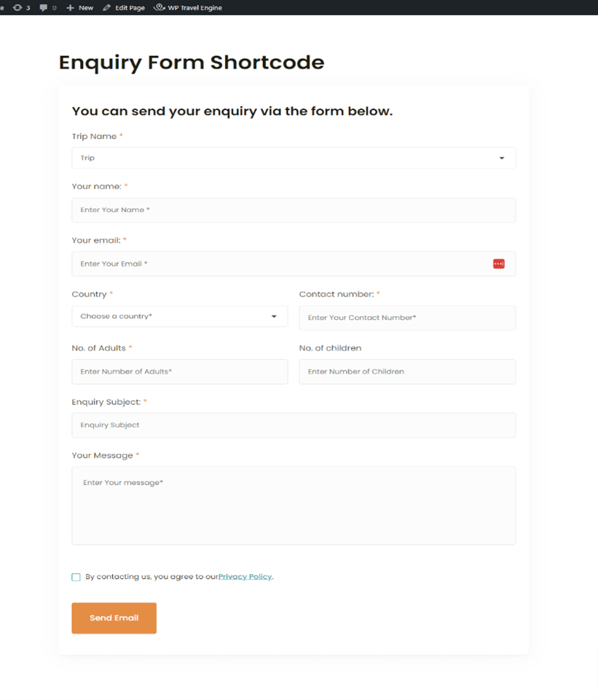Screen dimensions: 598x700
Task: Open the Privacy Policy link
Action: coord(245,577)
